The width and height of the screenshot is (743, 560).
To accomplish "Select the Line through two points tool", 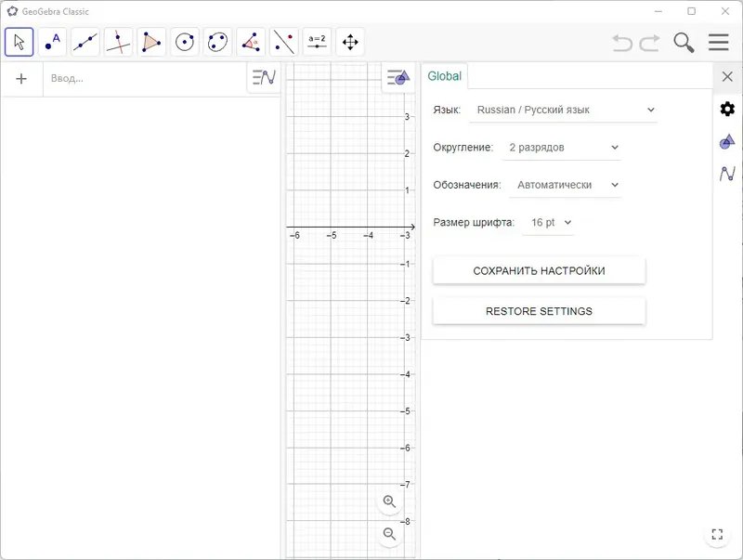I will pyautogui.click(x=85, y=42).
